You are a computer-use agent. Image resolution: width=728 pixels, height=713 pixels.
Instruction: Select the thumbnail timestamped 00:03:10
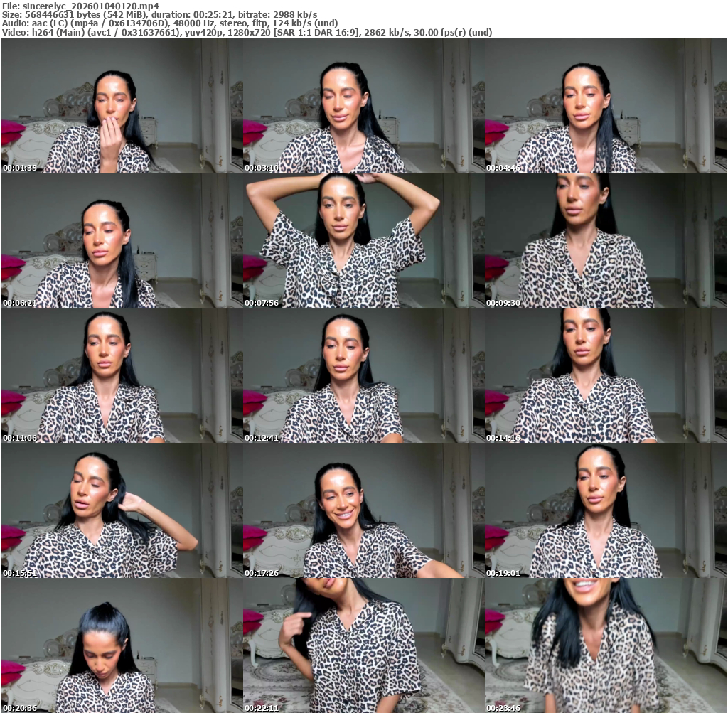point(364,105)
